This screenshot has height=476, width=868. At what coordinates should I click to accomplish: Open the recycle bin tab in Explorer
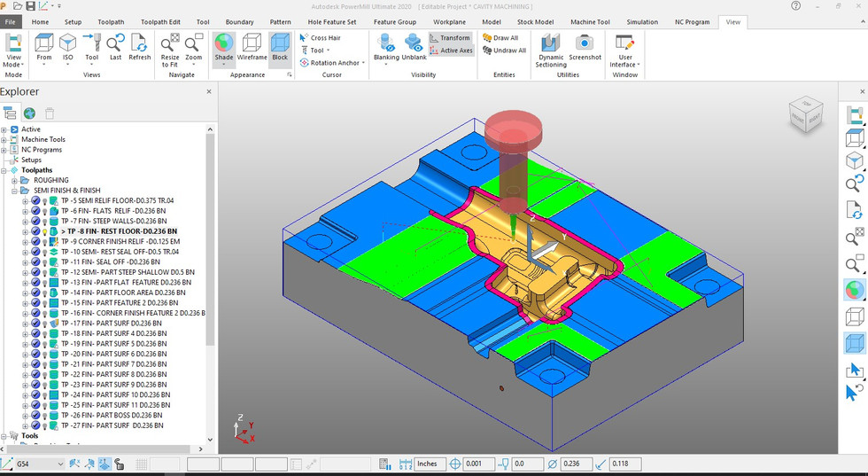[50, 113]
